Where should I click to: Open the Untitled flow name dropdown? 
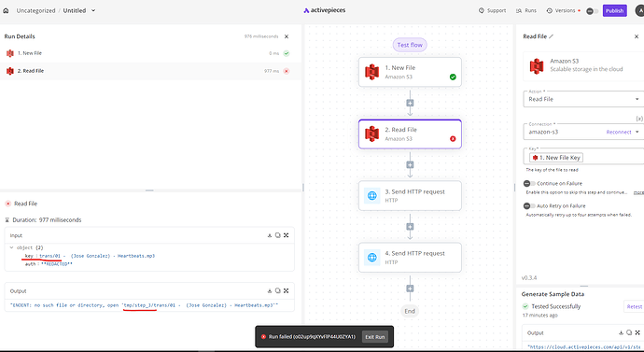(93, 10)
